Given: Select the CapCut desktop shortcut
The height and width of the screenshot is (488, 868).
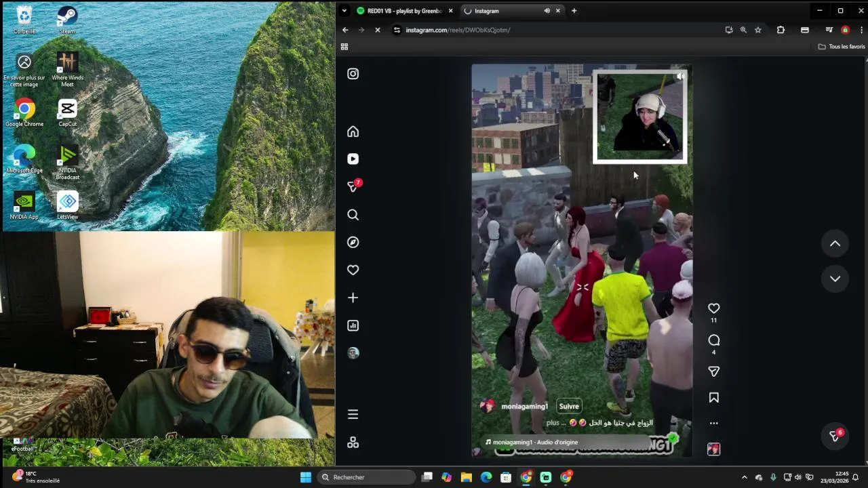Looking at the screenshot, I should [67, 113].
